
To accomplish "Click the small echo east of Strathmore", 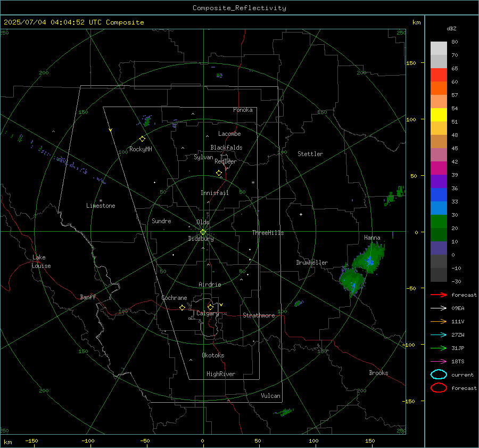I will [x=299, y=303].
